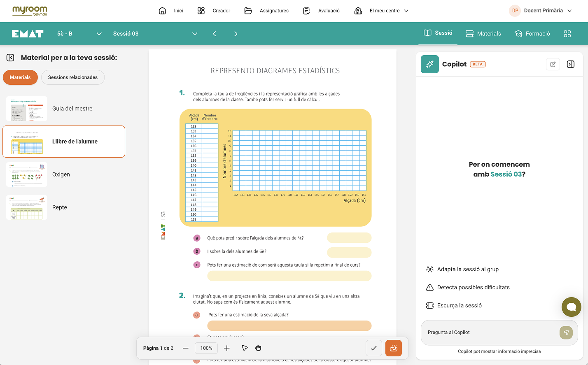Toggle the checkmark solutions button
Screen dimensions: 588x365
(x=374, y=348)
